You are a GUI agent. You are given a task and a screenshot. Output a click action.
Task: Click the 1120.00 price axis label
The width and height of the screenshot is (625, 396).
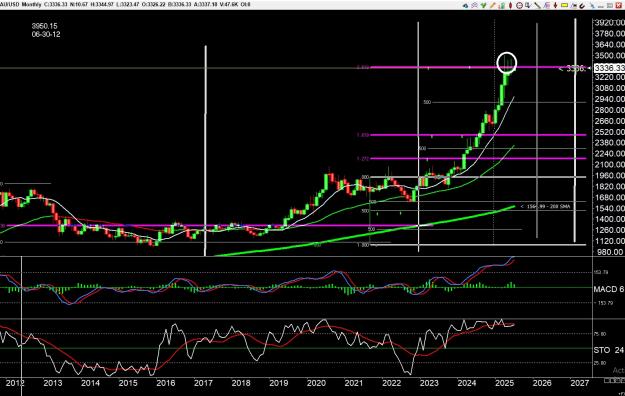tap(609, 241)
